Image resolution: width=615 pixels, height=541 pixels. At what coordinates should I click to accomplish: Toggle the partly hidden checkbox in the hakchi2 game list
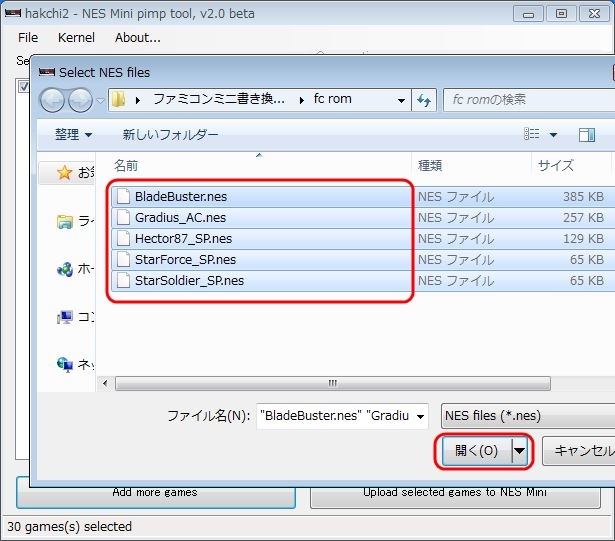coord(24,86)
